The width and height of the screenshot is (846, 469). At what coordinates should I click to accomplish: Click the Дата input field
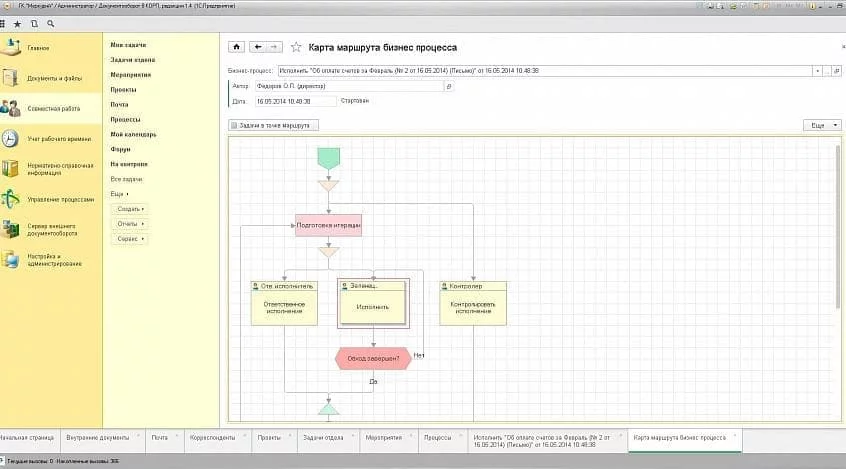click(295, 101)
